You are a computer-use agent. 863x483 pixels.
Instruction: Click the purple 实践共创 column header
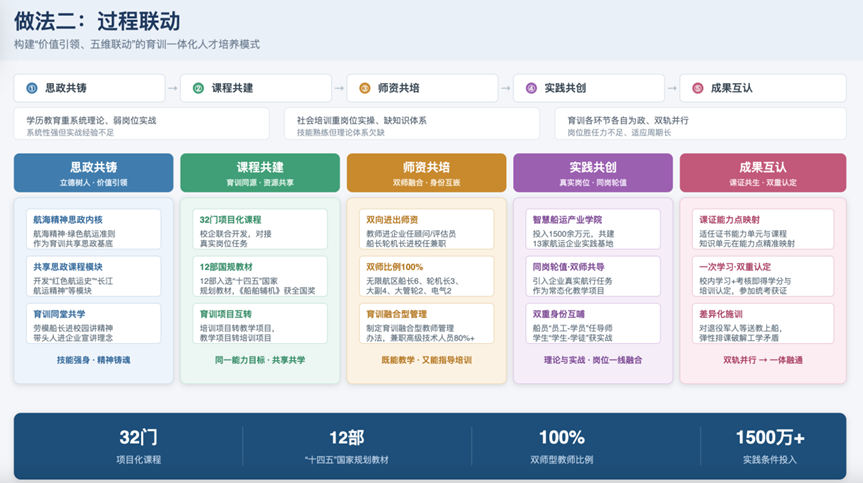click(593, 173)
